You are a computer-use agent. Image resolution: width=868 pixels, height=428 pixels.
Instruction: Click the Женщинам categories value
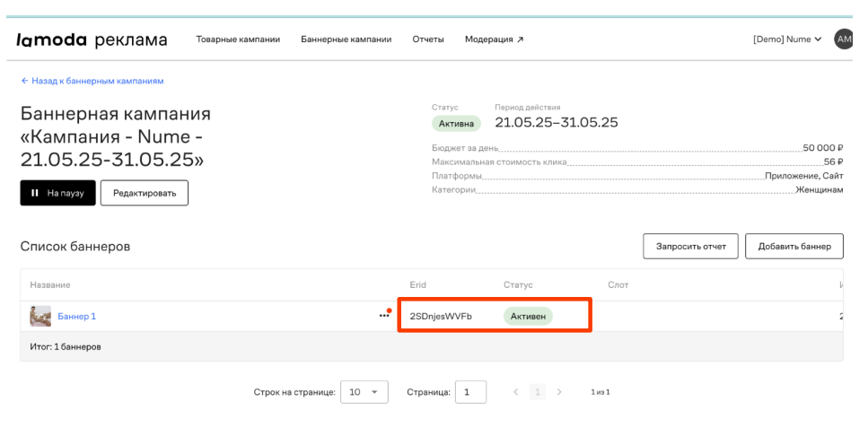point(820,190)
